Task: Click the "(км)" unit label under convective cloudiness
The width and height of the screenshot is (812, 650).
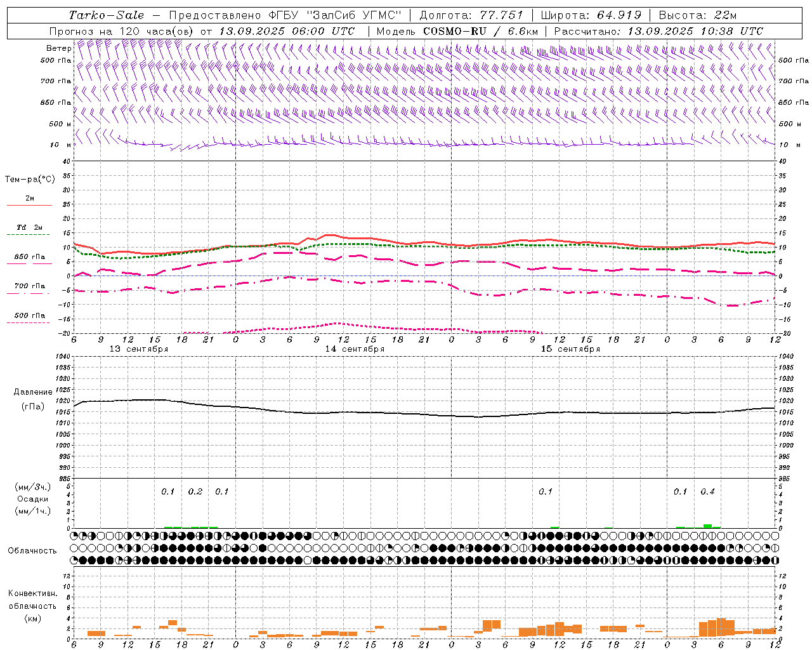Action: [x=33, y=618]
